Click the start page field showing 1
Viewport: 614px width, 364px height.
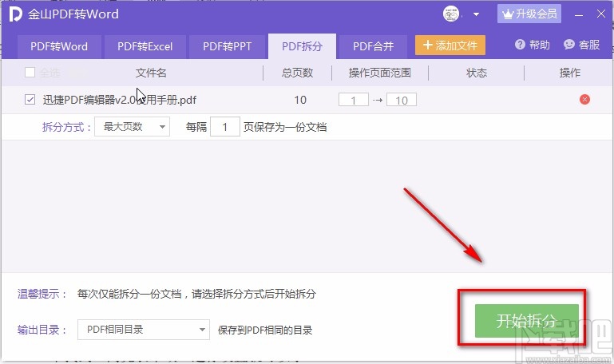pyautogui.click(x=354, y=100)
